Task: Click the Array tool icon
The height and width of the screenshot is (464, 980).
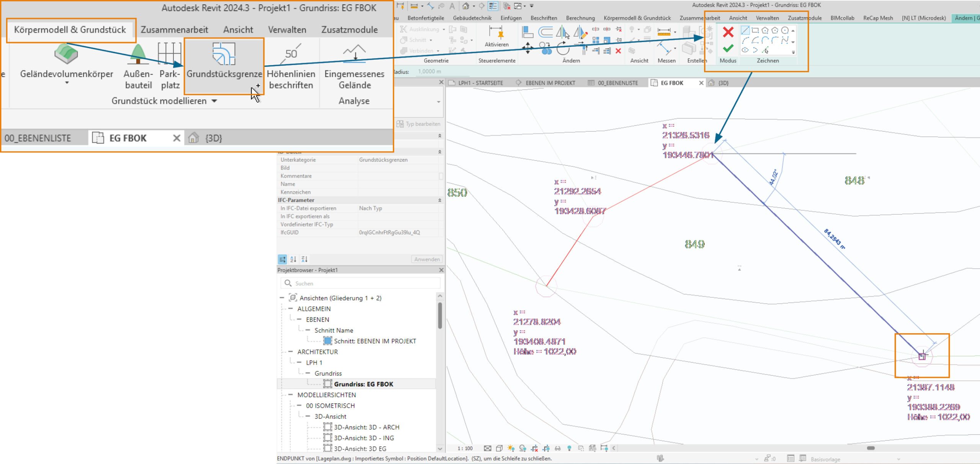Action: (x=596, y=40)
